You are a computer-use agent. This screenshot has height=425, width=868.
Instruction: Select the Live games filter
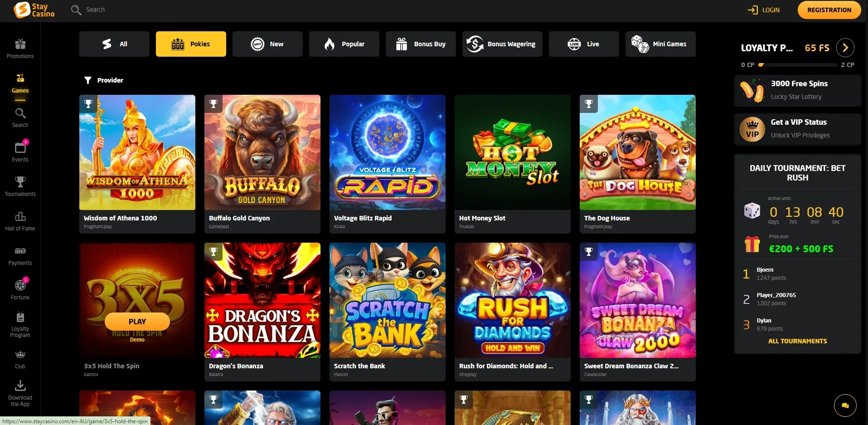tap(583, 44)
